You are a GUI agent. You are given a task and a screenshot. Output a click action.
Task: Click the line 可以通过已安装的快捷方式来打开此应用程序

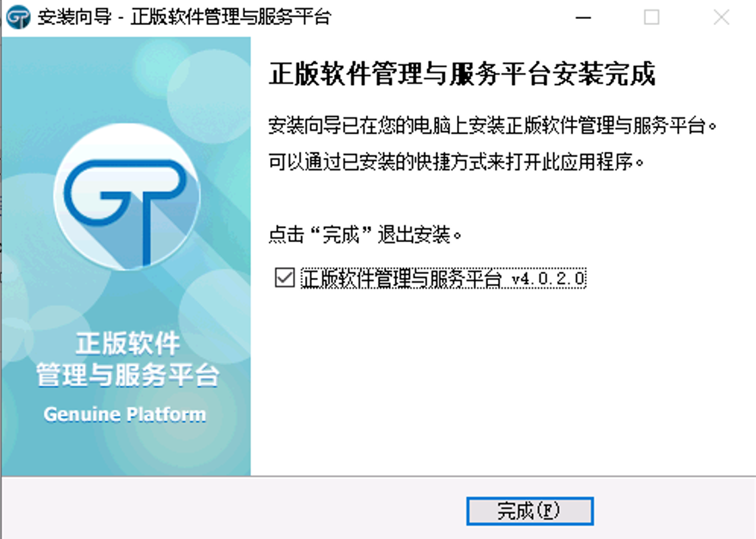point(452,163)
